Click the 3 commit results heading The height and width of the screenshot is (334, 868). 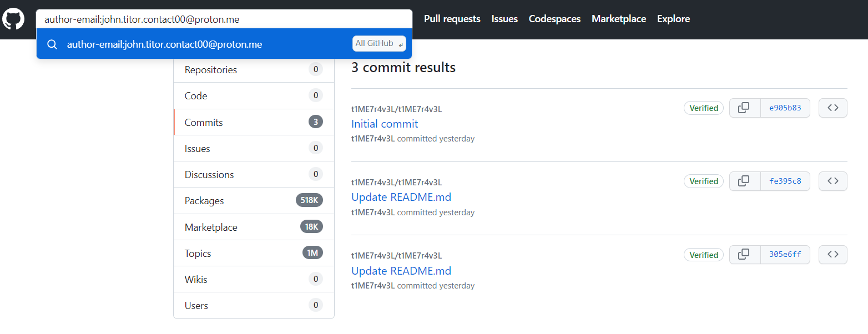[x=403, y=68]
